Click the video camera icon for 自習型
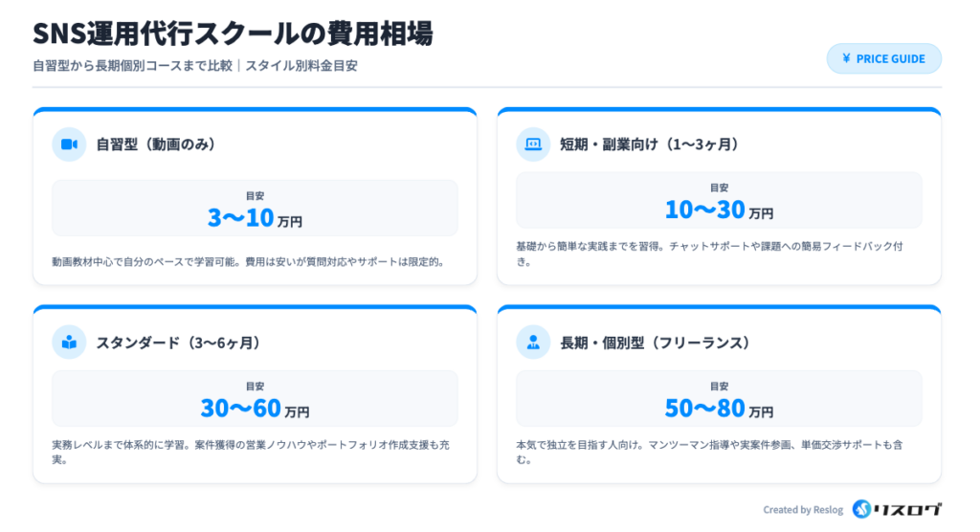Image resolution: width=980 pixels, height=532 pixels. point(69,144)
